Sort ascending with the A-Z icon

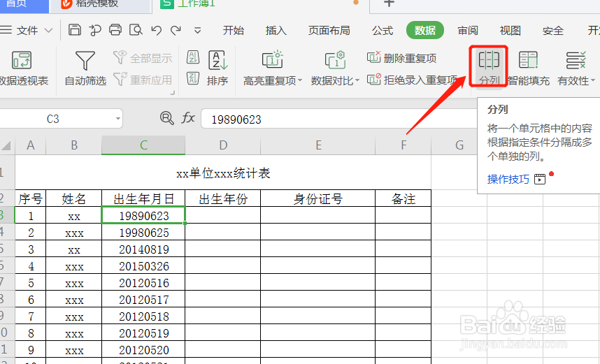click(193, 58)
